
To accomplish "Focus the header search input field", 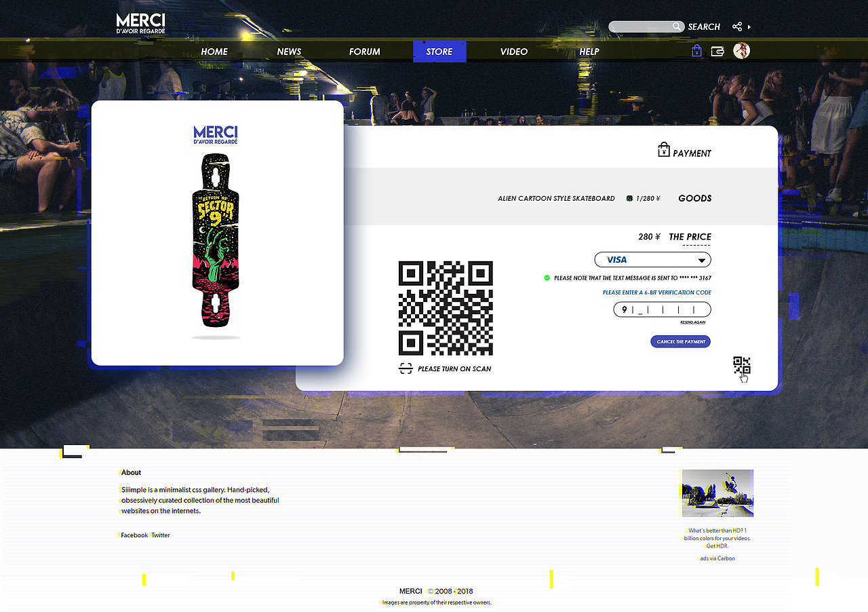I will point(647,26).
